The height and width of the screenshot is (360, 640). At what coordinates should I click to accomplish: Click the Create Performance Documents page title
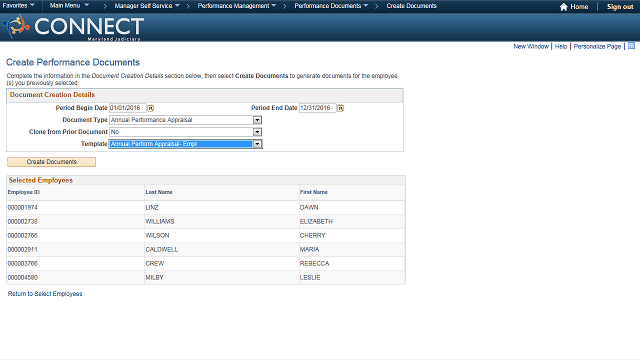[73, 62]
